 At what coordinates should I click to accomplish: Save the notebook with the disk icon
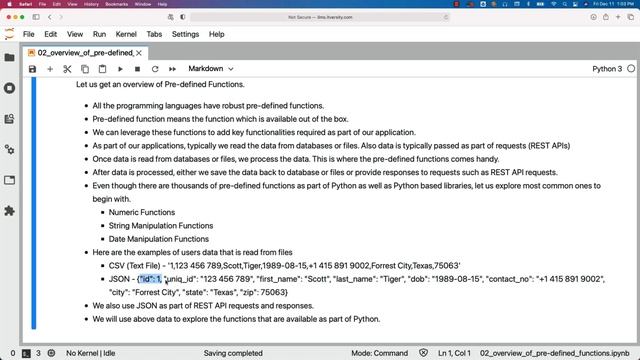coord(32,69)
